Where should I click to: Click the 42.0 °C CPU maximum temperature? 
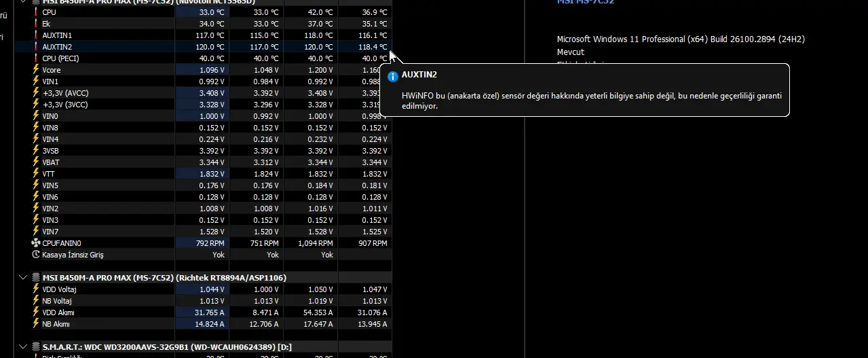320,12
